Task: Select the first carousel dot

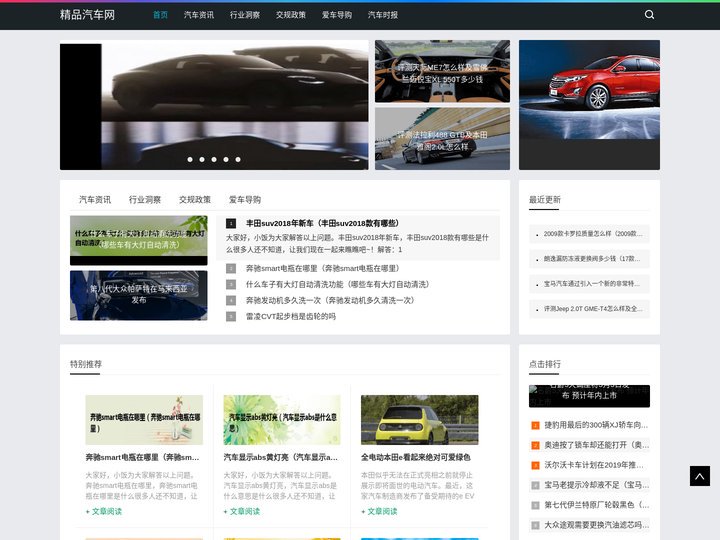Action: point(190,159)
